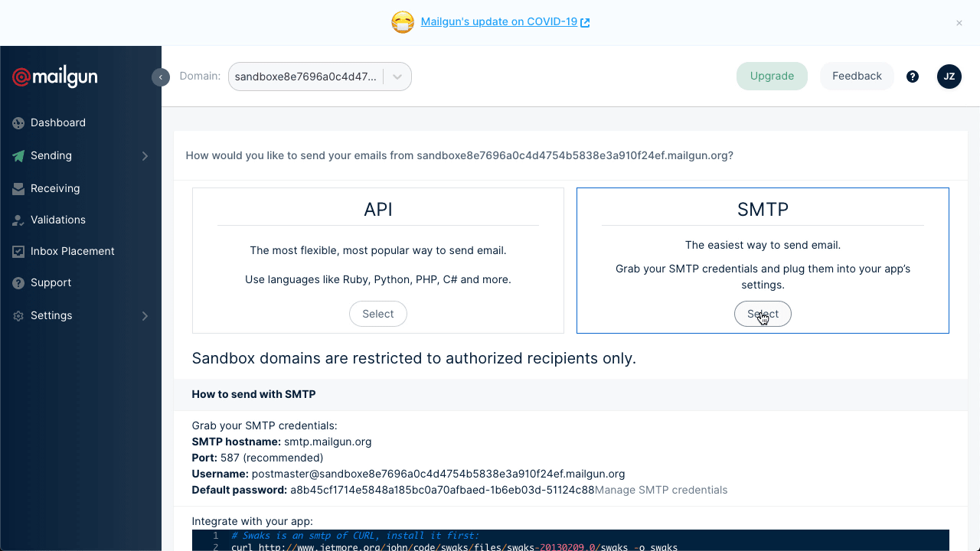Select the API sending method
This screenshot has width=980, height=551.
(x=378, y=314)
